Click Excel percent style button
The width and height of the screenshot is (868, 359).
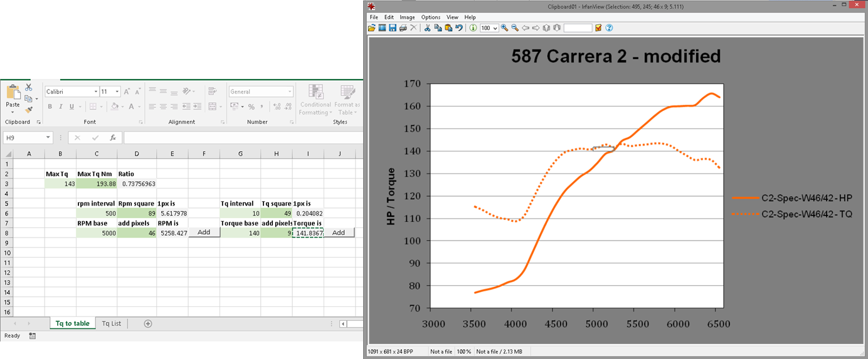click(251, 107)
